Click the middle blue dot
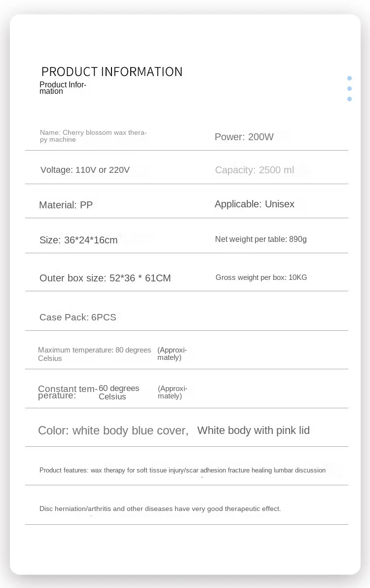 (349, 88)
